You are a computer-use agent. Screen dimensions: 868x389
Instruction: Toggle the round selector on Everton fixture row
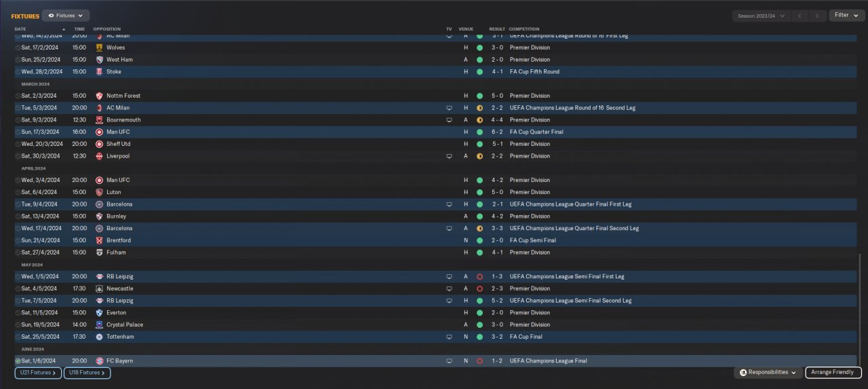click(18, 313)
